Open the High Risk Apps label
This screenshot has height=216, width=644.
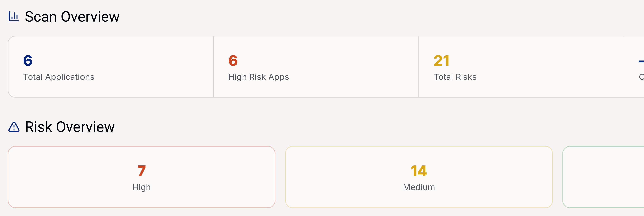pos(258,77)
